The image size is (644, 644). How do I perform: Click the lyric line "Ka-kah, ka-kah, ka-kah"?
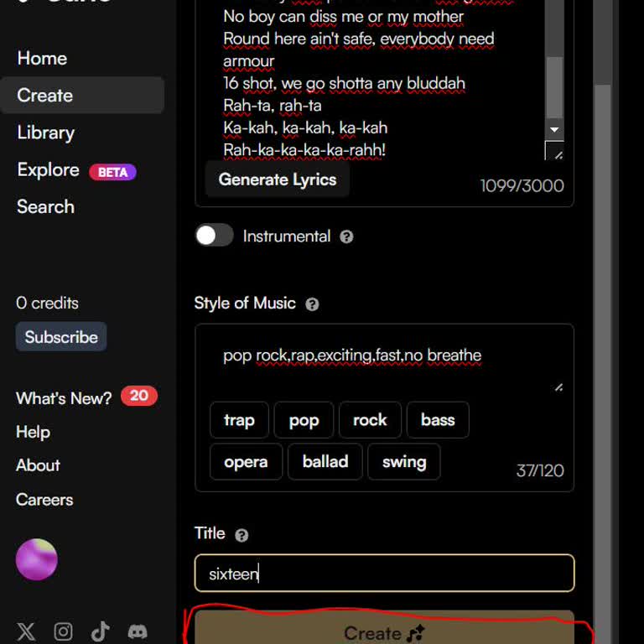click(305, 127)
